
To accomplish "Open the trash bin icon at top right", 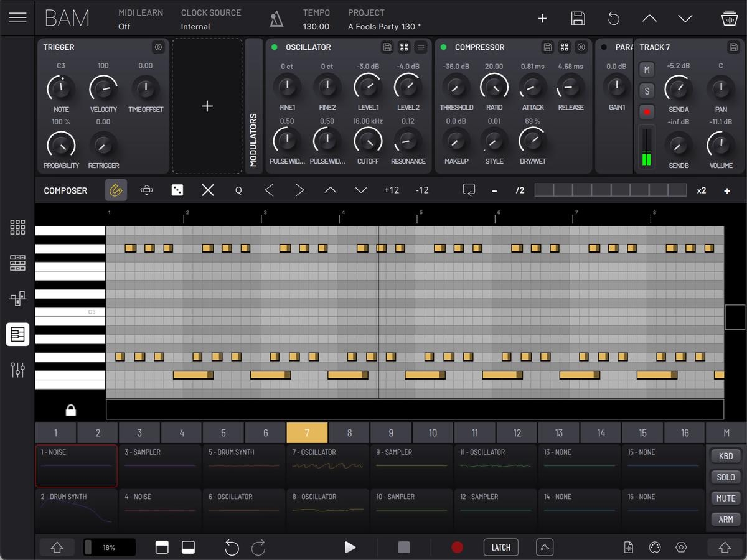I will (729, 18).
